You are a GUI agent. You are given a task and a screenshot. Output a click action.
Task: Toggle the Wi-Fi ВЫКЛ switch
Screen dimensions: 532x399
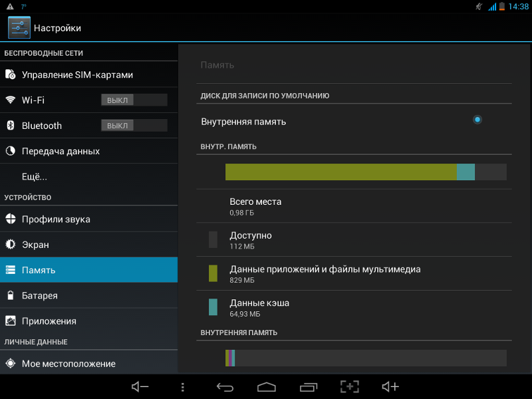click(134, 100)
